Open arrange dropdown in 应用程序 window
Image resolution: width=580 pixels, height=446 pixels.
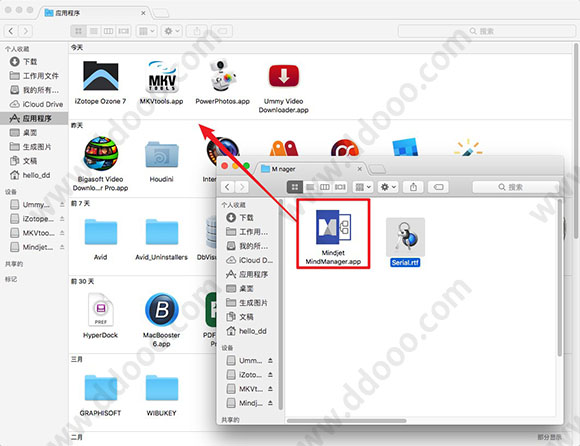[x=146, y=31]
